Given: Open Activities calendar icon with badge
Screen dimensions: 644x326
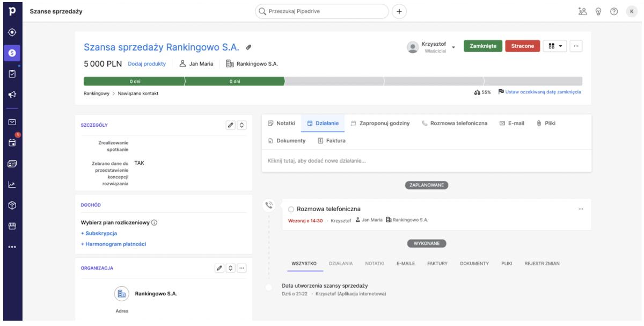Looking at the screenshot, I should 11,143.
